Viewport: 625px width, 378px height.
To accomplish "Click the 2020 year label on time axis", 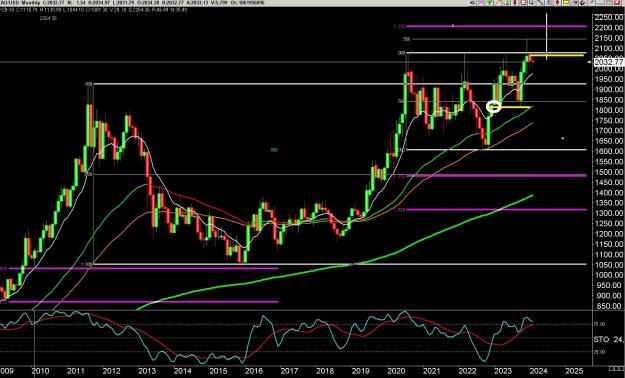I will [x=395, y=371].
